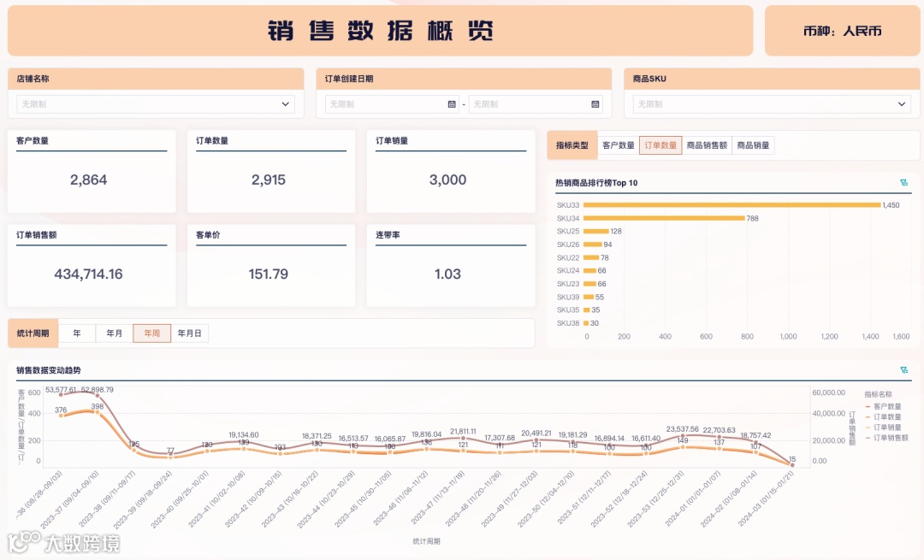Click trend point labeled 20,491.21
The width and height of the screenshot is (924, 560).
click(536, 439)
